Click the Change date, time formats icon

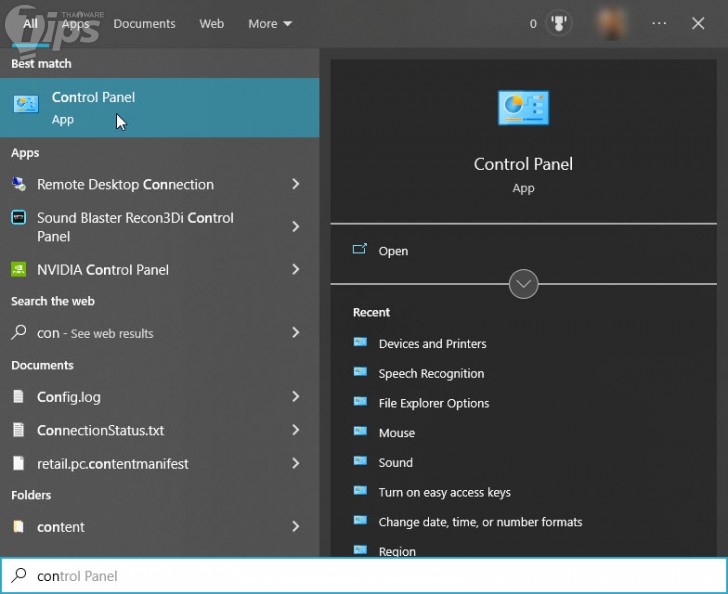pos(360,521)
